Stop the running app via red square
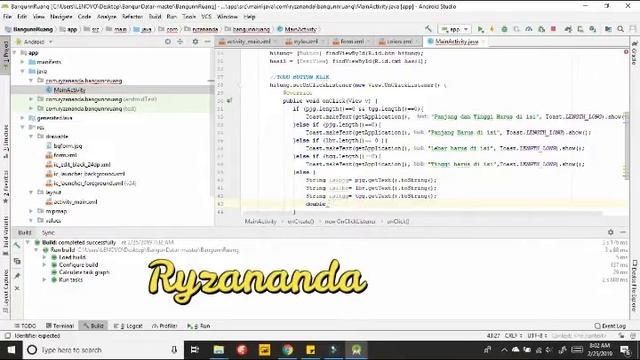Image resolution: width=640 pixels, height=360 pixels. pyautogui.click(x=553, y=29)
